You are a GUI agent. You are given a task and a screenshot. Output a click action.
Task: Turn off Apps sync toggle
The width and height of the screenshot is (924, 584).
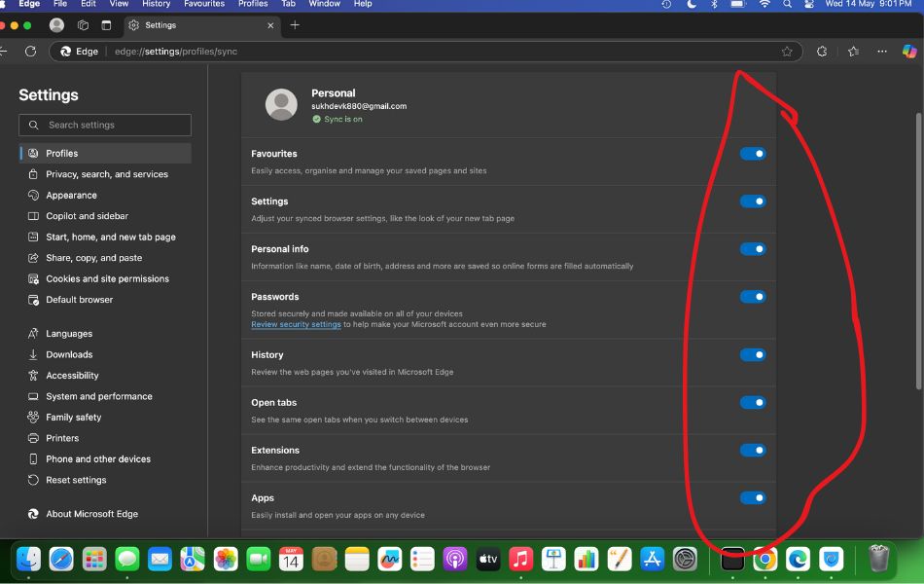coord(753,498)
